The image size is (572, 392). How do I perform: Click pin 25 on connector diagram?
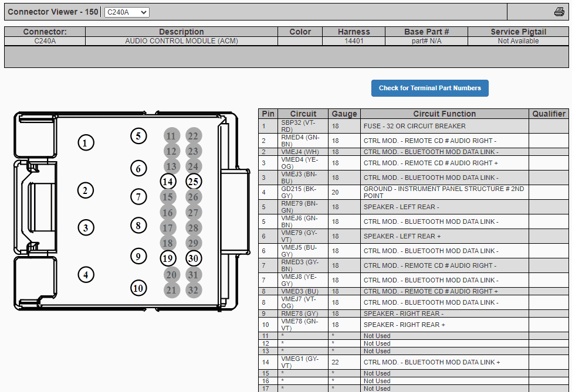coord(194,182)
